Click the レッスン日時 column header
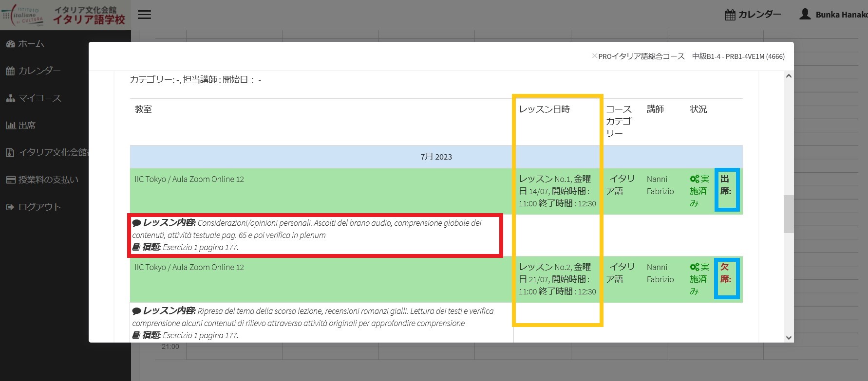 coord(544,109)
